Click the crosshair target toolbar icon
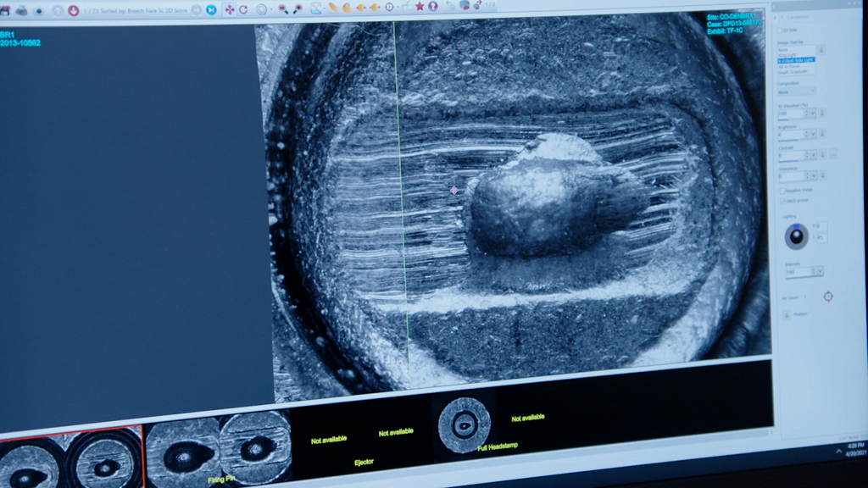868x488 pixels. coord(389,7)
